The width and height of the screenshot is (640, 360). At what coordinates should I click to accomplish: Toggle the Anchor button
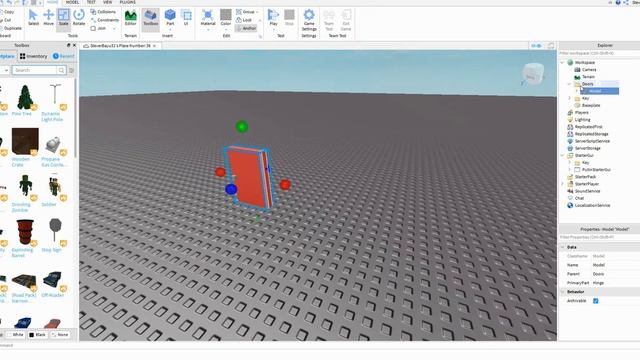pos(246,28)
